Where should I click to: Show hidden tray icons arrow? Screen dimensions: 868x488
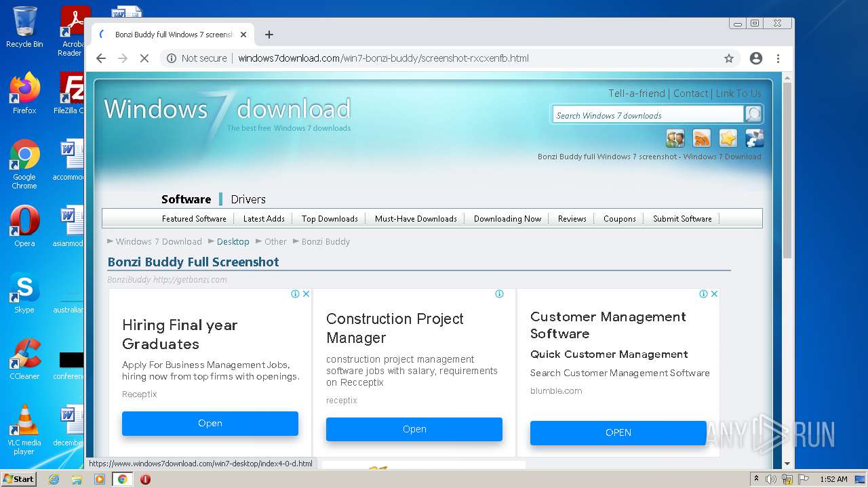[x=756, y=479]
